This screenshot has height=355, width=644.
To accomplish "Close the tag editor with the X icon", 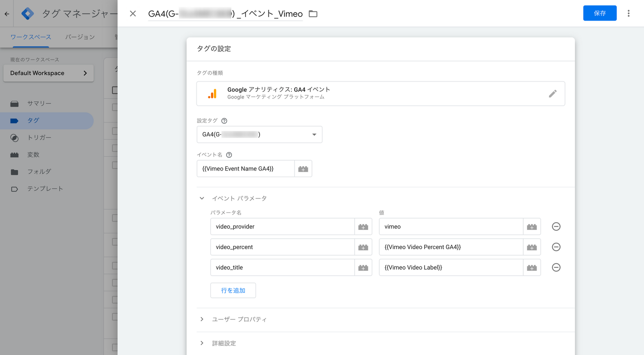I will [133, 14].
